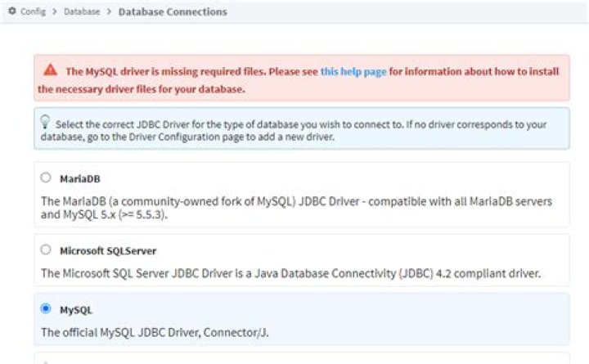Click 'The official MySQL JDBC Driver' description
This screenshot has height=364, width=589.
155,333
